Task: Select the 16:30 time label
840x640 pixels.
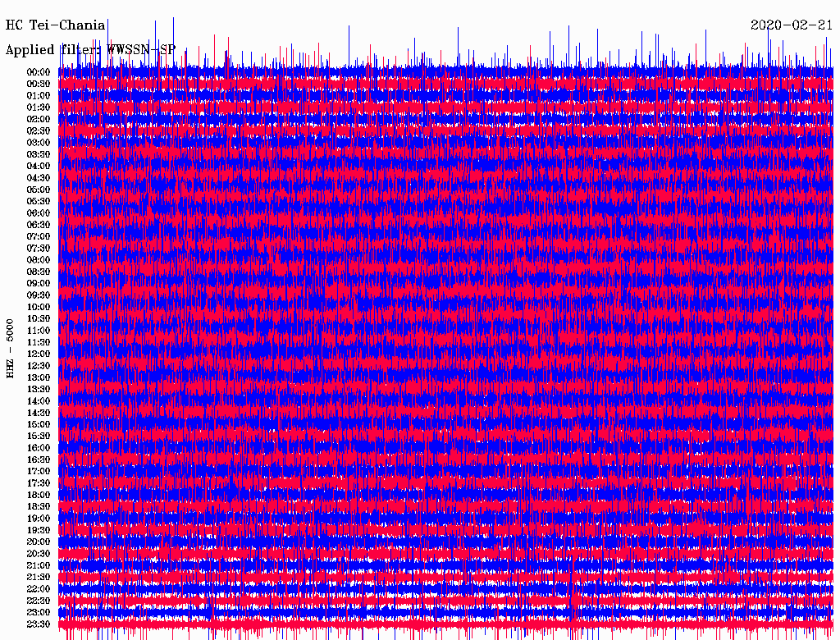Action: coord(39,459)
